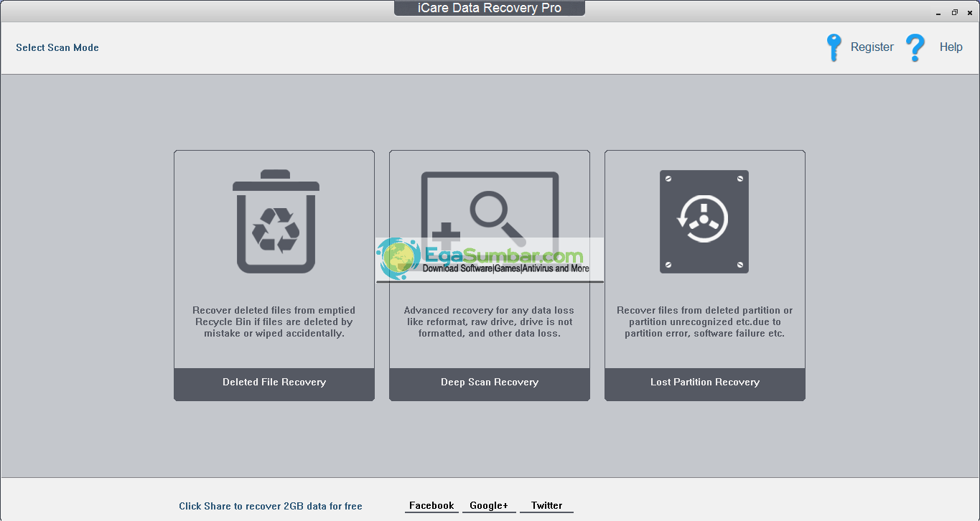Open the Register link
The width and height of the screenshot is (980, 521).
[872, 47]
